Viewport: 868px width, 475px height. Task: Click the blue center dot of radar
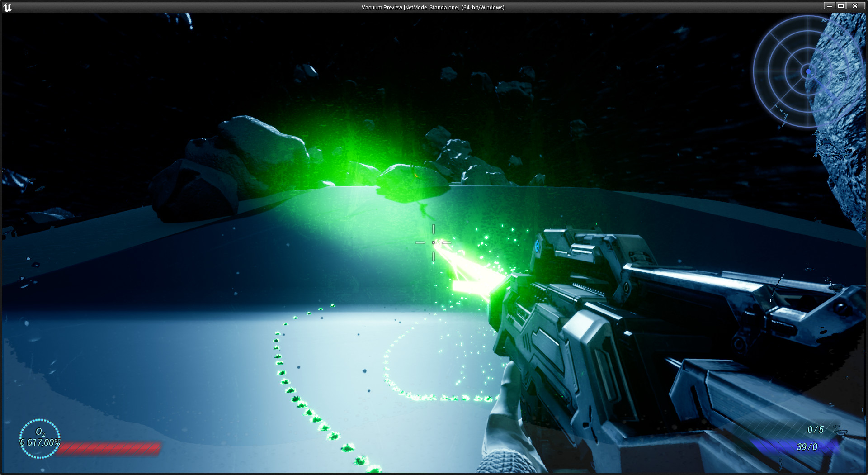pyautogui.click(x=808, y=71)
